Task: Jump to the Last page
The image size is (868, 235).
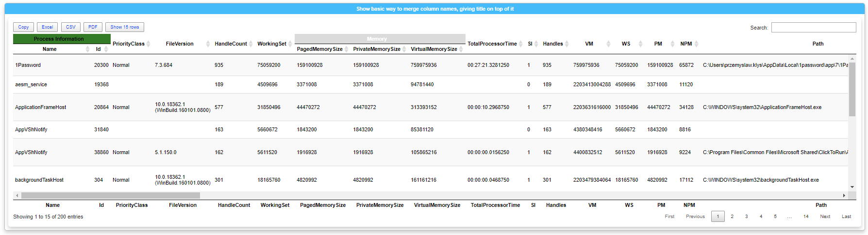Action: click(x=846, y=217)
